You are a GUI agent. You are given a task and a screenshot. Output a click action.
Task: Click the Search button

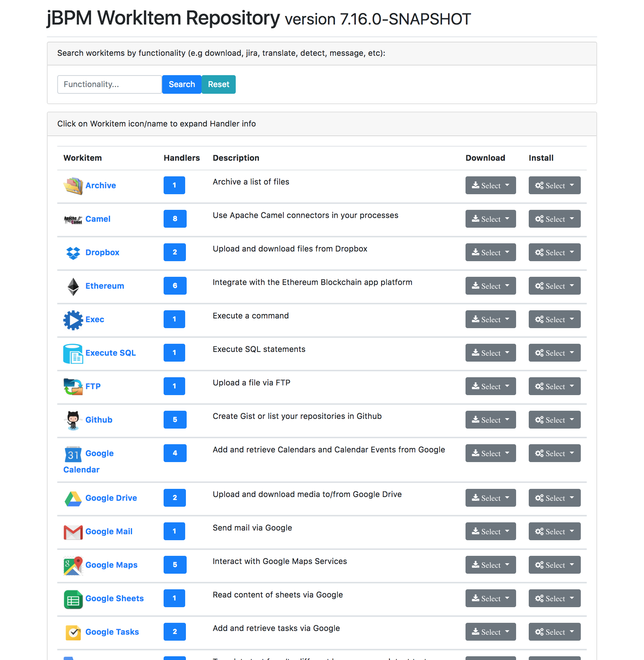tap(182, 84)
